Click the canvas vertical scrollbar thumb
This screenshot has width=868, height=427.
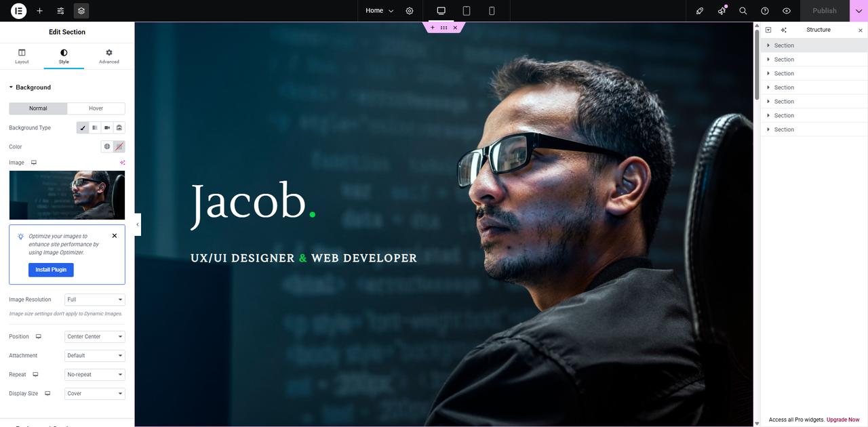[757, 64]
